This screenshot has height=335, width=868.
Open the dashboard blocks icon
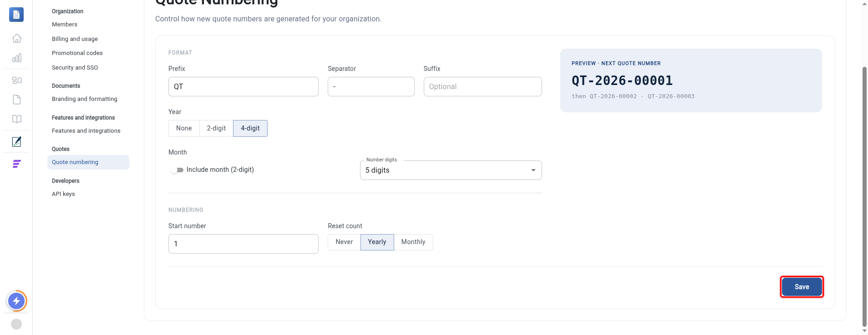point(17,80)
